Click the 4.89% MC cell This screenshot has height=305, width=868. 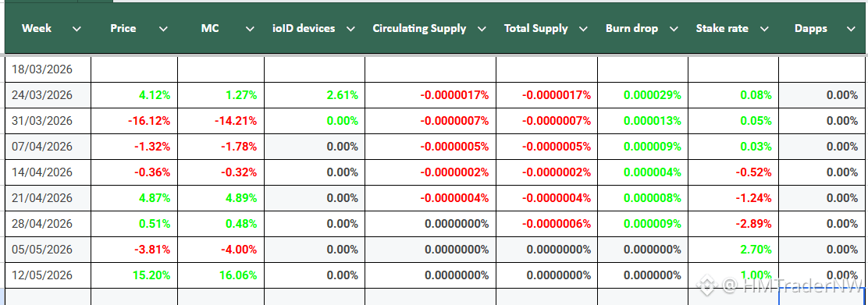(221, 198)
